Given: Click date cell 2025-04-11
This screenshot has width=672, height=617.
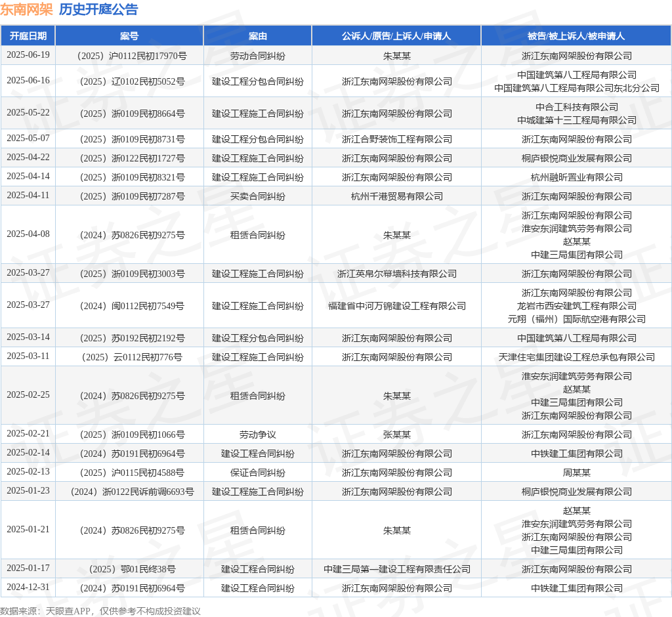Looking at the screenshot, I should 28,196.
